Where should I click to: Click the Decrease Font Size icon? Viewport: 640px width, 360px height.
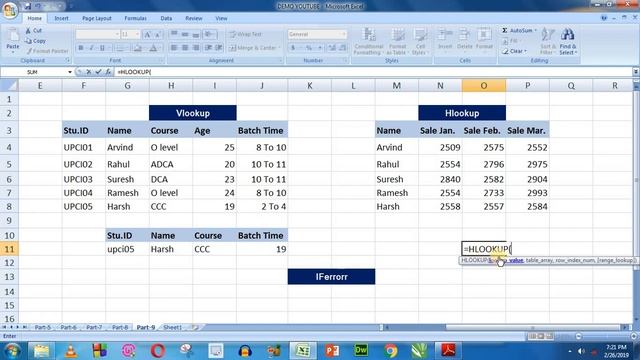pyautogui.click(x=158, y=34)
